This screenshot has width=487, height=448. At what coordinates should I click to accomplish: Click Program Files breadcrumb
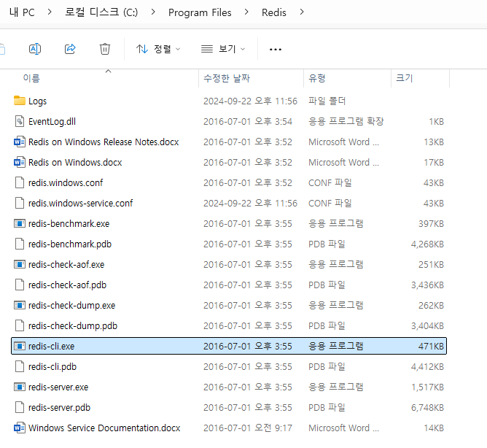(200, 12)
